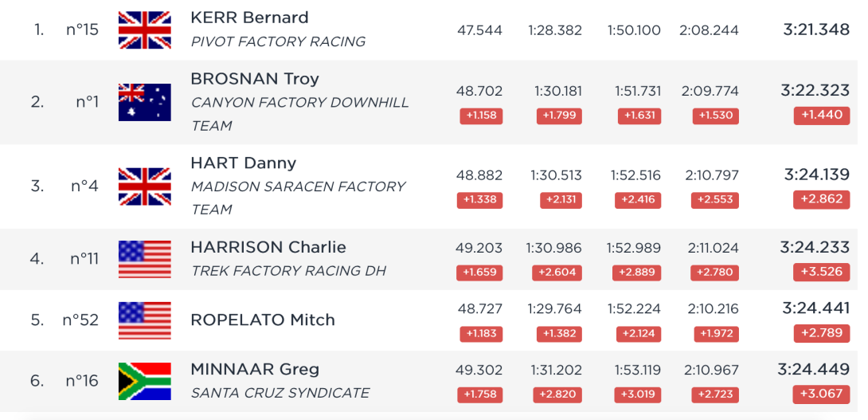Click the Australian flag next to BROSNAN Troy

click(x=144, y=102)
